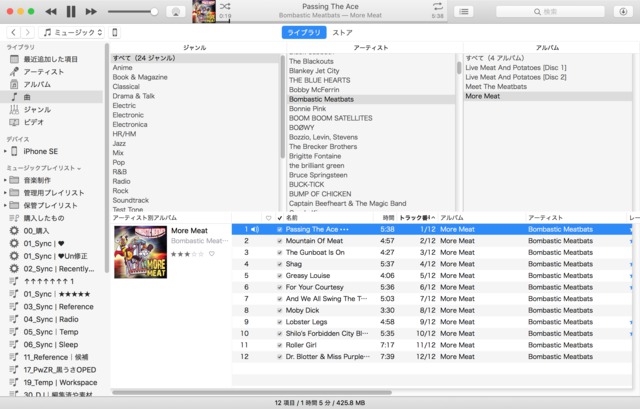Expand the 音楽制作 playlist folder
Viewport: 640px width, 409px height.
(x=5, y=179)
